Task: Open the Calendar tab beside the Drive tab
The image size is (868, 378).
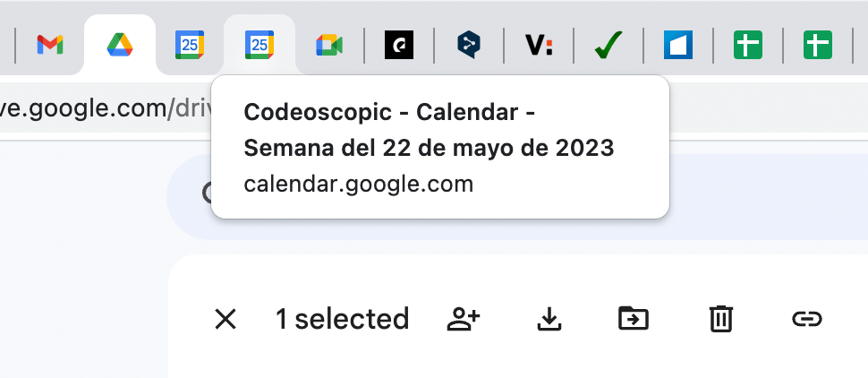Action: pos(190,44)
